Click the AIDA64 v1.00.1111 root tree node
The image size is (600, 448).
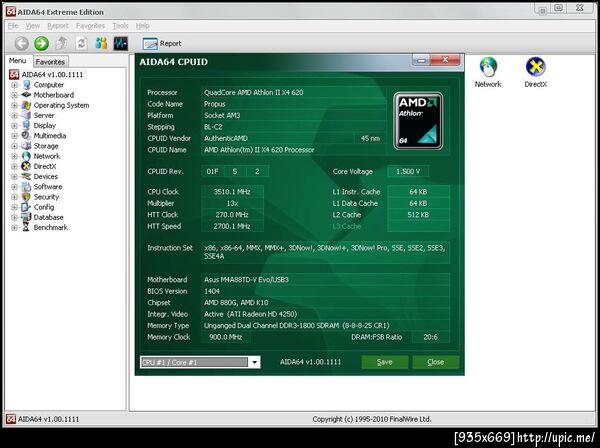pos(52,75)
